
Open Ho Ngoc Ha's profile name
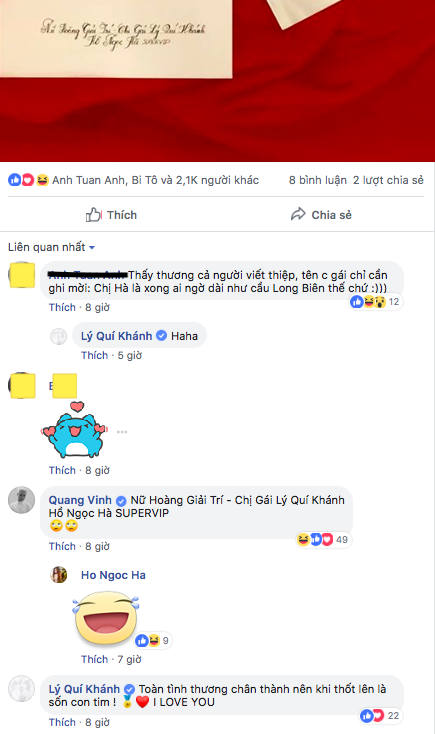pyautogui.click(x=113, y=575)
